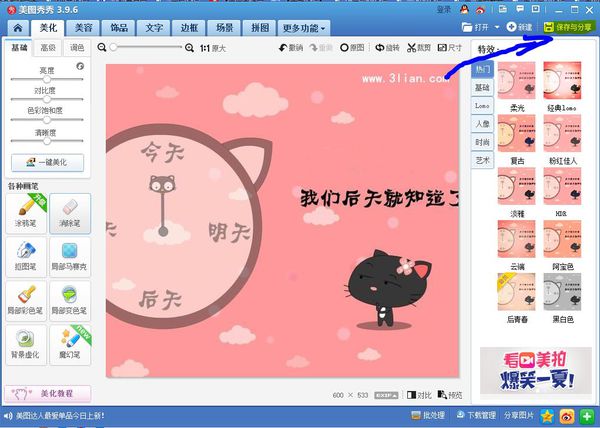This screenshot has width=600, height=428.
Task: Expand the arrow next to 打开
Action: [497, 27]
